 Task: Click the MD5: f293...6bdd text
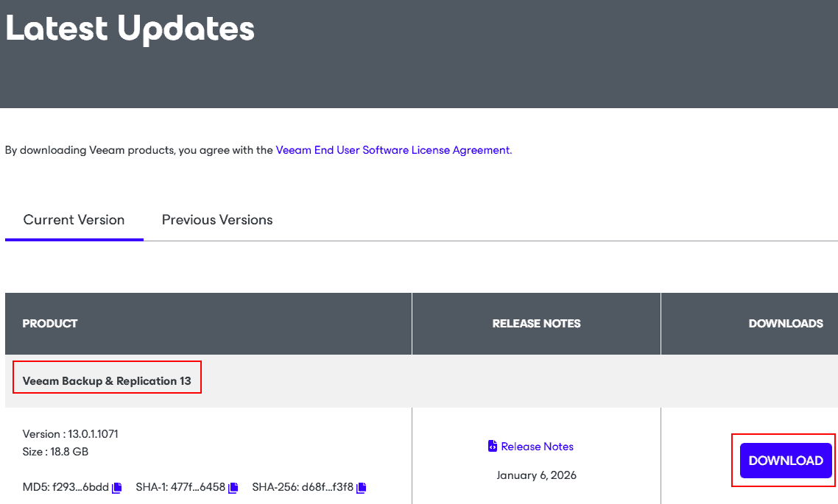click(66, 488)
